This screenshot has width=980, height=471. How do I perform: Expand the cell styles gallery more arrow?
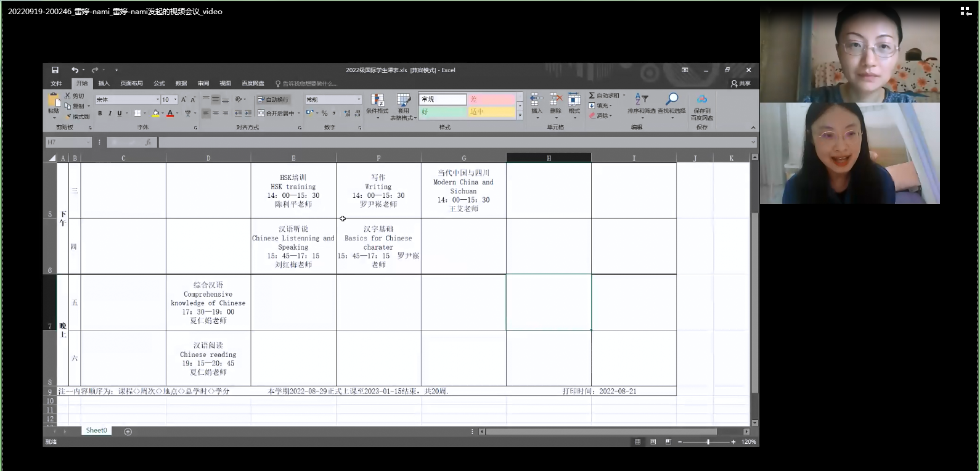point(520,115)
